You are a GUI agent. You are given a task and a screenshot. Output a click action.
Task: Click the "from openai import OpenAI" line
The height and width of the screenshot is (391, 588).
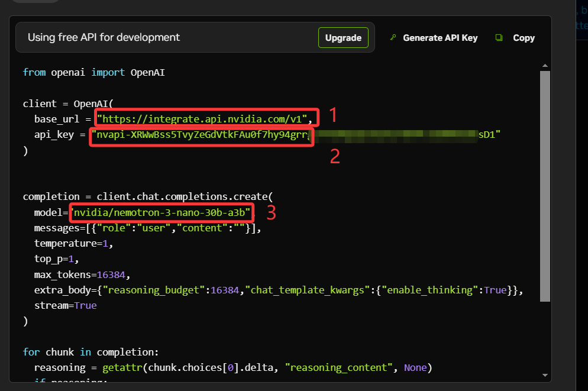coord(93,72)
